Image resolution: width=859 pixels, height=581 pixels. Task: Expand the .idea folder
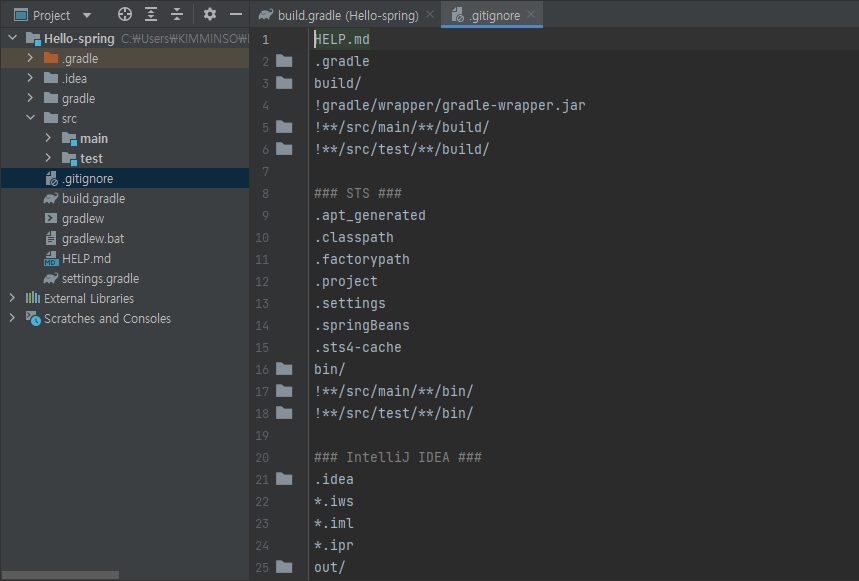pyautogui.click(x=30, y=78)
